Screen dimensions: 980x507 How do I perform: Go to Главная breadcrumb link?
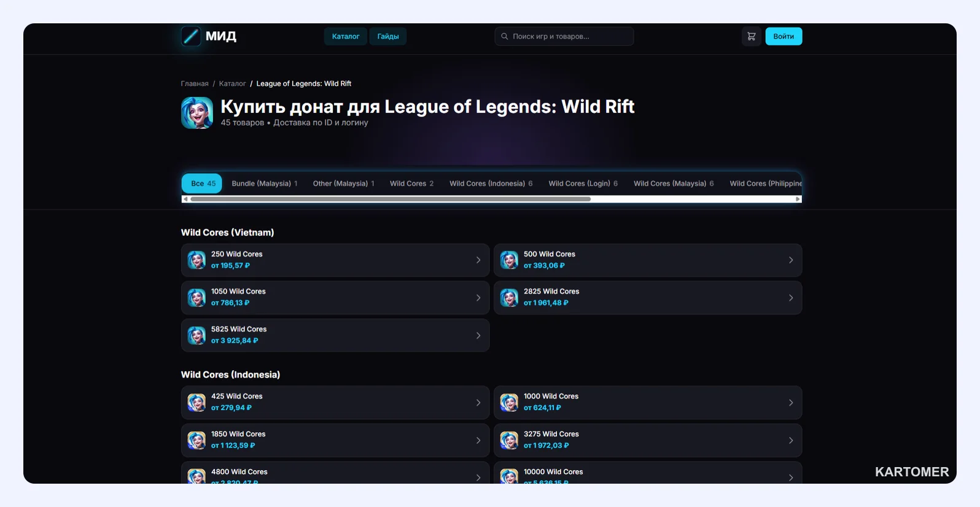195,83
